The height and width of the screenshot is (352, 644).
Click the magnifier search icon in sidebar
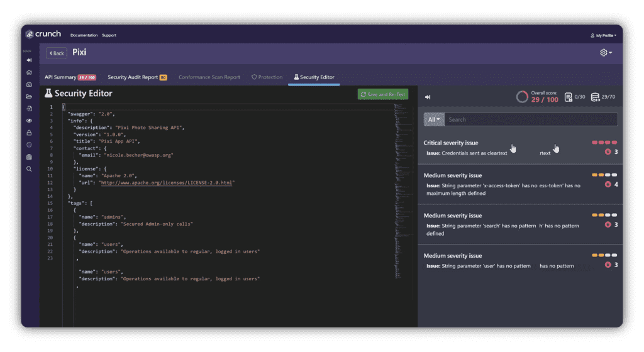29,169
